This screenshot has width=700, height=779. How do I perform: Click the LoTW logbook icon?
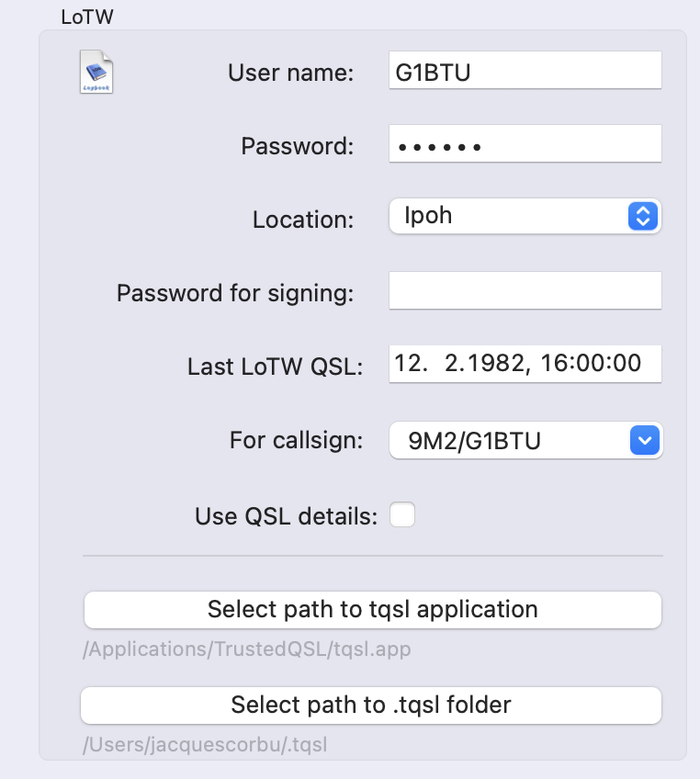[x=96, y=72]
